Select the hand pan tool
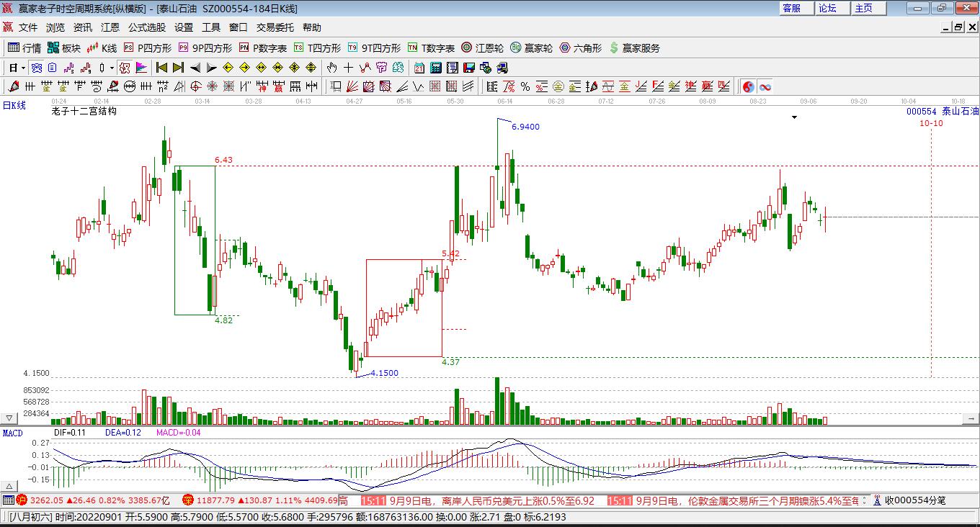This screenshot has width=980, height=527. pyautogui.click(x=331, y=68)
